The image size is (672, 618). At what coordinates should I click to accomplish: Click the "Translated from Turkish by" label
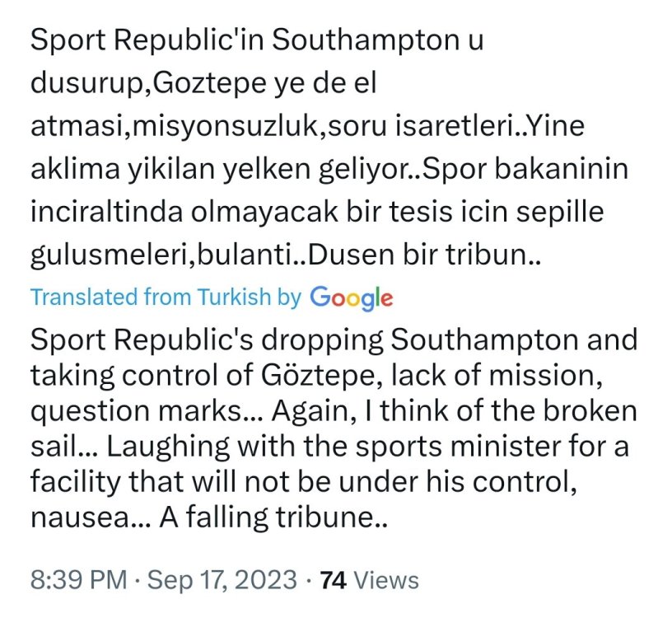(x=166, y=297)
